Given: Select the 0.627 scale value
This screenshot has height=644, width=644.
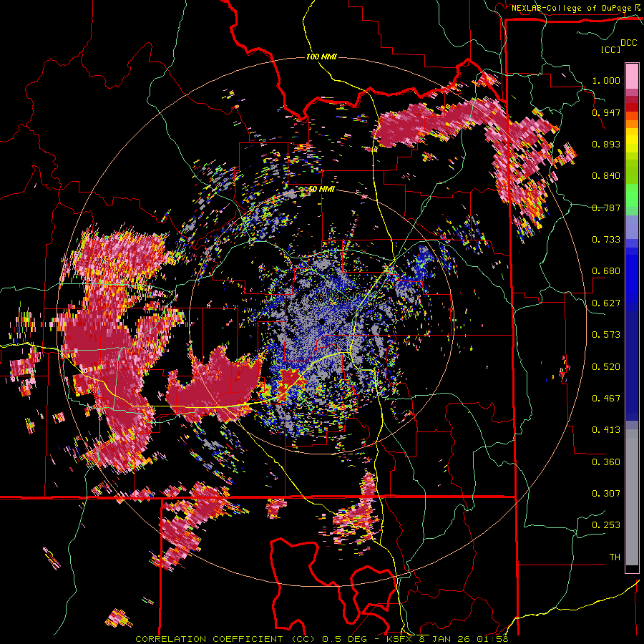Looking at the screenshot, I should (x=606, y=303).
